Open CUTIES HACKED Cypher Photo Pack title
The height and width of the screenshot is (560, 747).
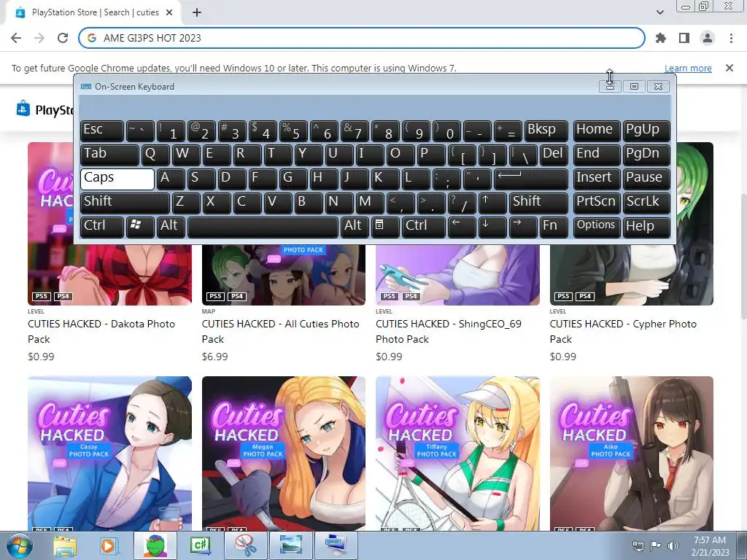623,332
